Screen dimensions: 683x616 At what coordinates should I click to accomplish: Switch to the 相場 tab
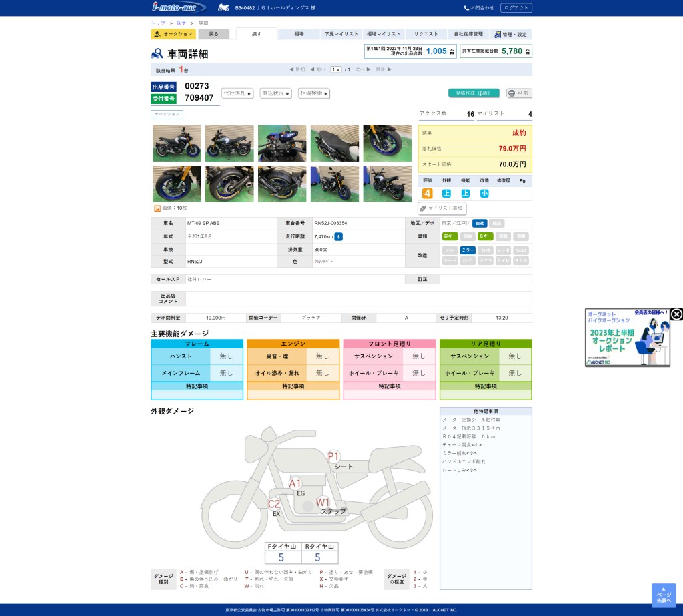(x=299, y=34)
